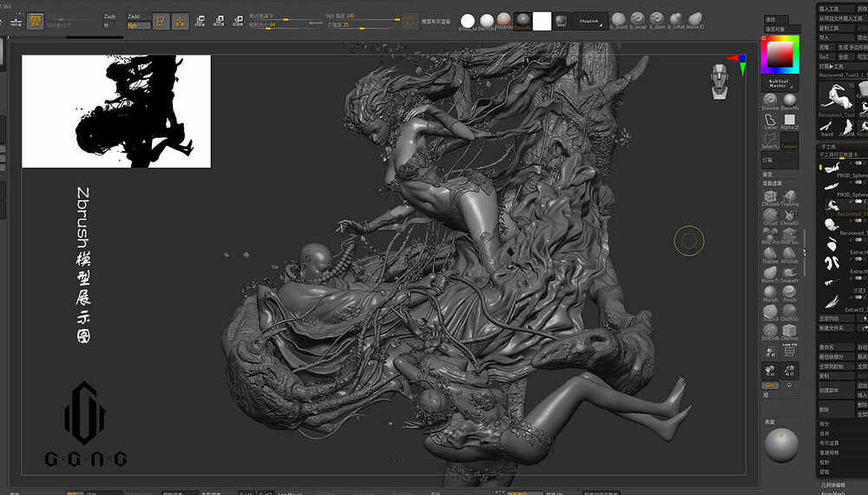This screenshot has width=868, height=495.
Task: Open the Lasso stroke selector
Action: coord(770,121)
